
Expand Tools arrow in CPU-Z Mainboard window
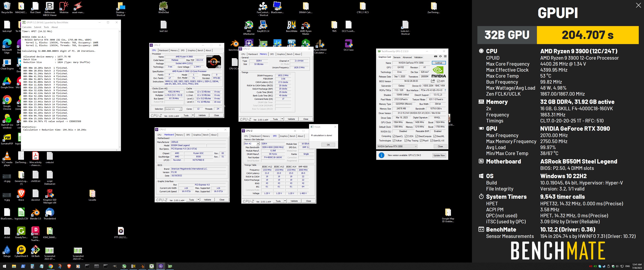[198, 200]
